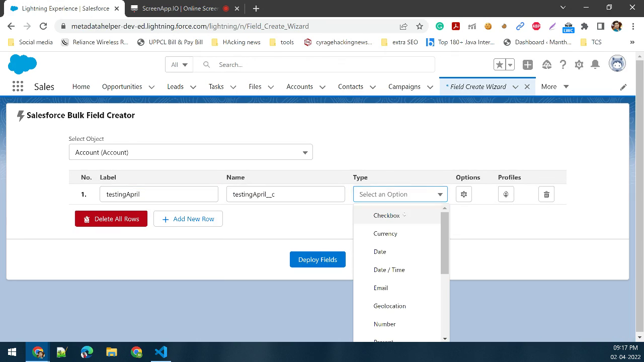Image resolution: width=644 pixels, height=362 pixels.
Task: Delete the testingApril row using trash icon
Action: coord(546,194)
